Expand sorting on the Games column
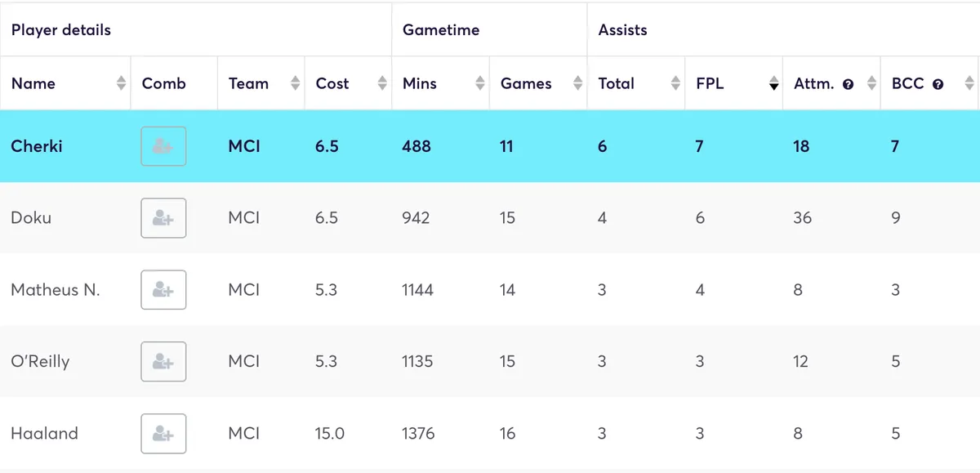Viewport: 980px width, 473px height. (x=578, y=83)
